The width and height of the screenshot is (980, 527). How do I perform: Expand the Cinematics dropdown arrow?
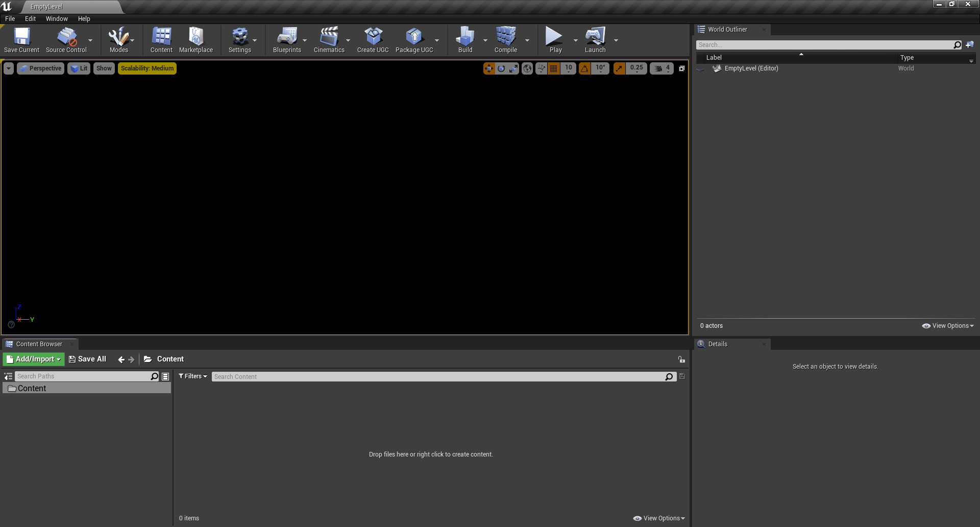348,40
